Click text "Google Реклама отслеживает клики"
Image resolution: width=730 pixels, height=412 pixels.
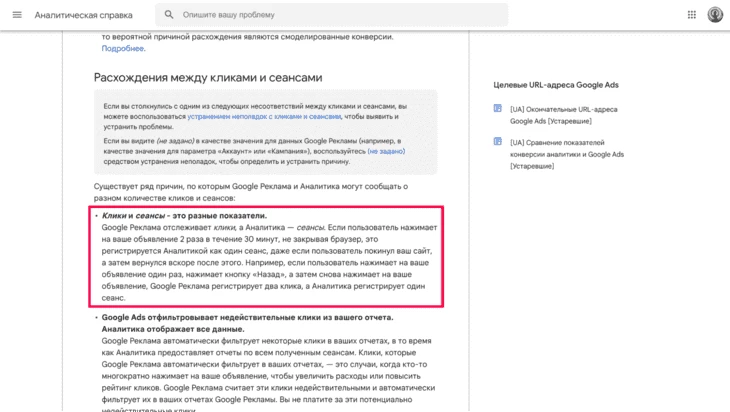point(169,228)
